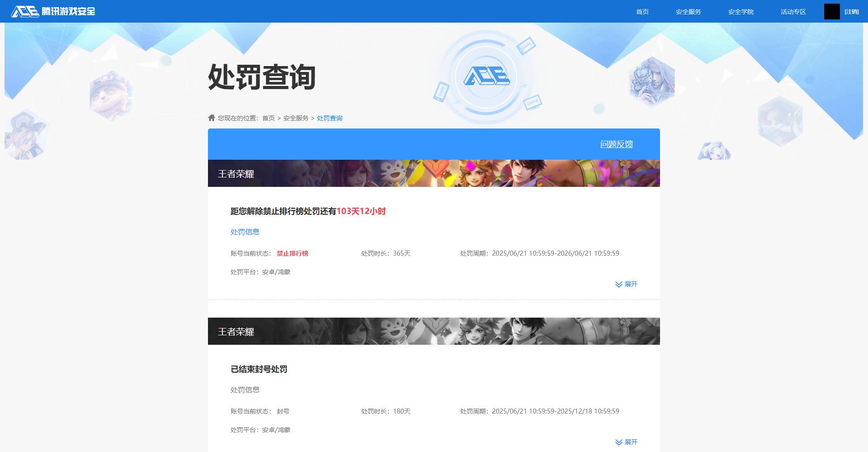
Task: Click the 问题反馈 feedback link
Action: pos(617,144)
